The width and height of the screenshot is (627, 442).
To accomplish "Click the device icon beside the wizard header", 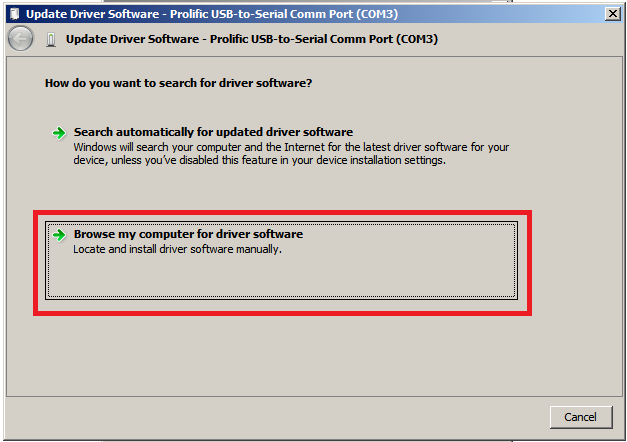I will 51,40.
